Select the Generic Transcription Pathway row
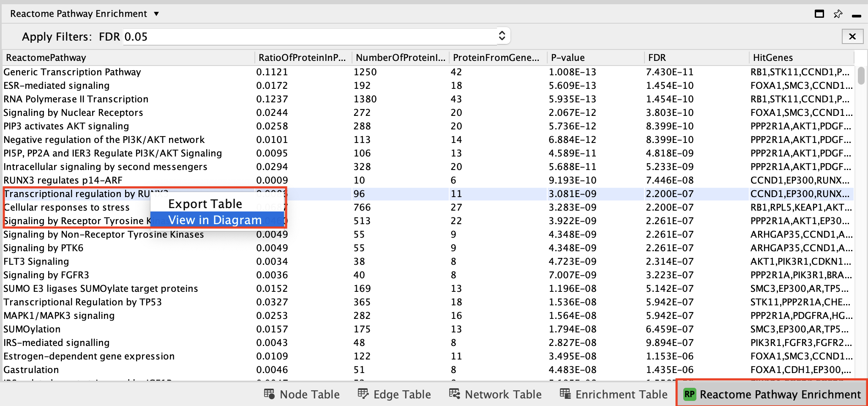Screen dimensions: 868x406 pyautogui.click(x=72, y=72)
